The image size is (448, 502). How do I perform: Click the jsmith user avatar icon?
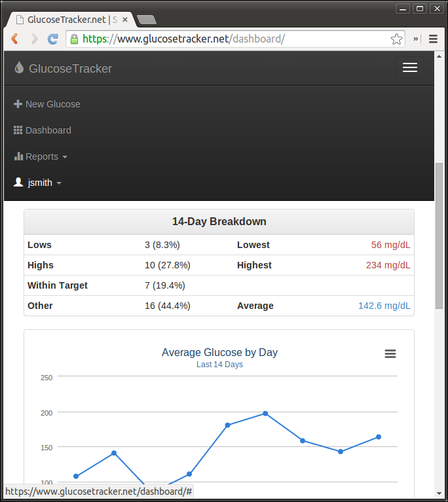click(x=18, y=182)
